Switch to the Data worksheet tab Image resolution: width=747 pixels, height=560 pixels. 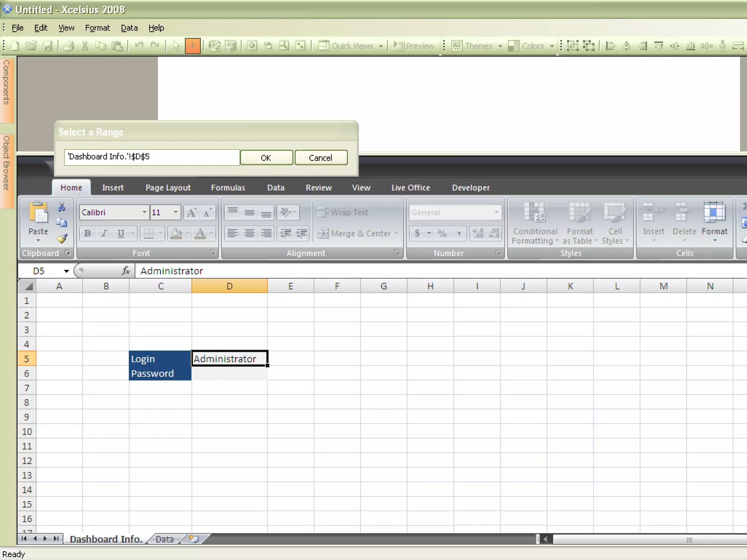click(x=165, y=539)
